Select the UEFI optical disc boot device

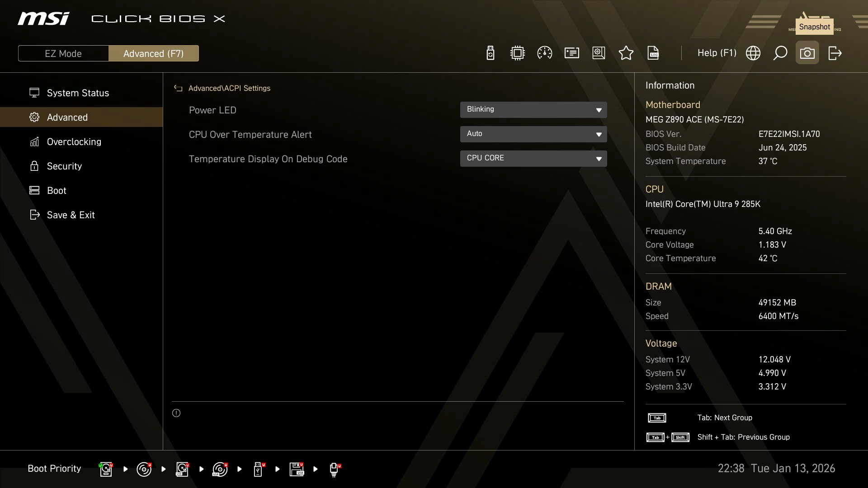coord(144,469)
